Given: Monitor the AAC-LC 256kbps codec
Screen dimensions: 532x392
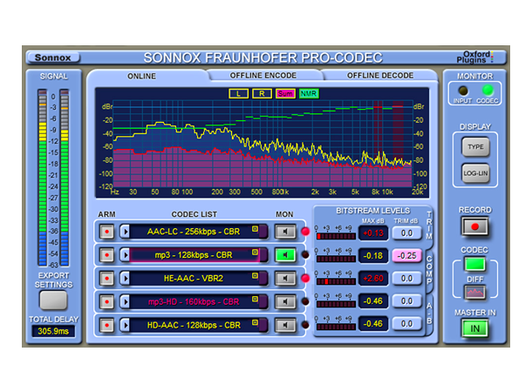Looking at the screenshot, I should (x=285, y=232).
